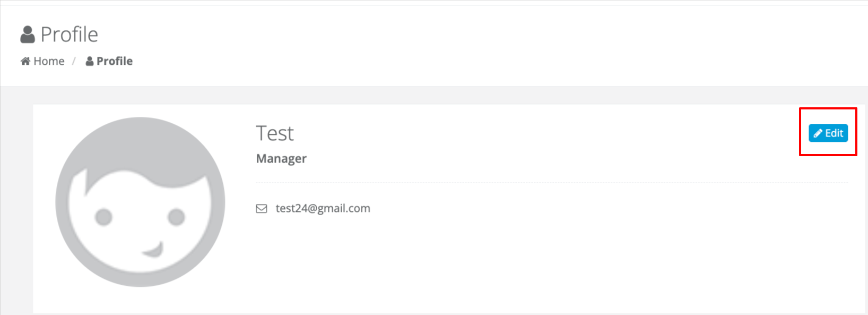The image size is (868, 315).
Task: Click the envelope icon beside email
Action: point(262,209)
